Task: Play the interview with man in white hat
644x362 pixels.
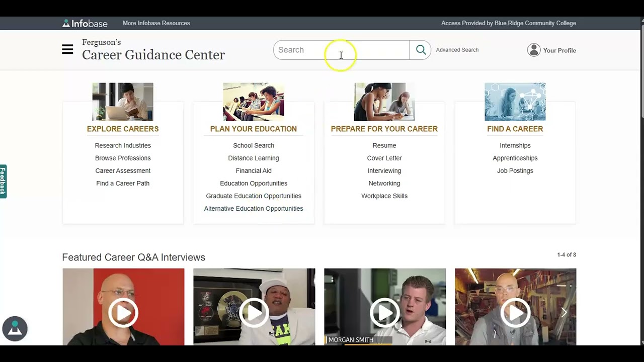Action: pos(254,313)
